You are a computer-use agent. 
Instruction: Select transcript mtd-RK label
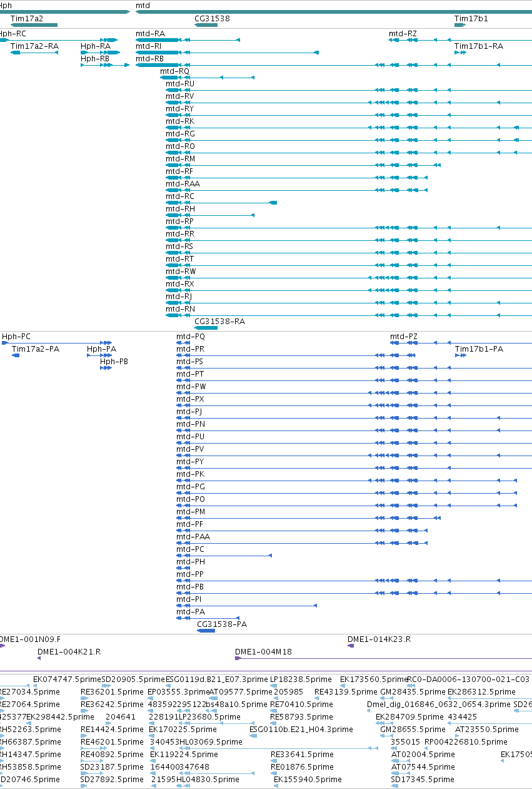click(x=180, y=121)
